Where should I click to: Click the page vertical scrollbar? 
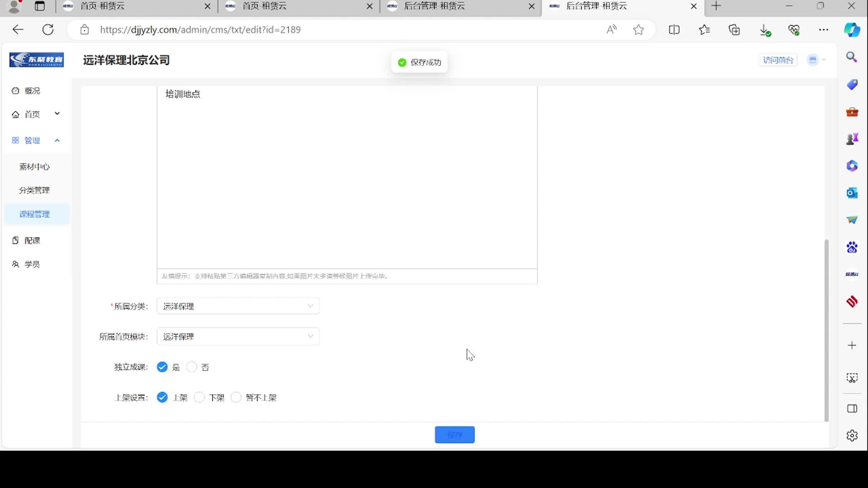point(826,330)
